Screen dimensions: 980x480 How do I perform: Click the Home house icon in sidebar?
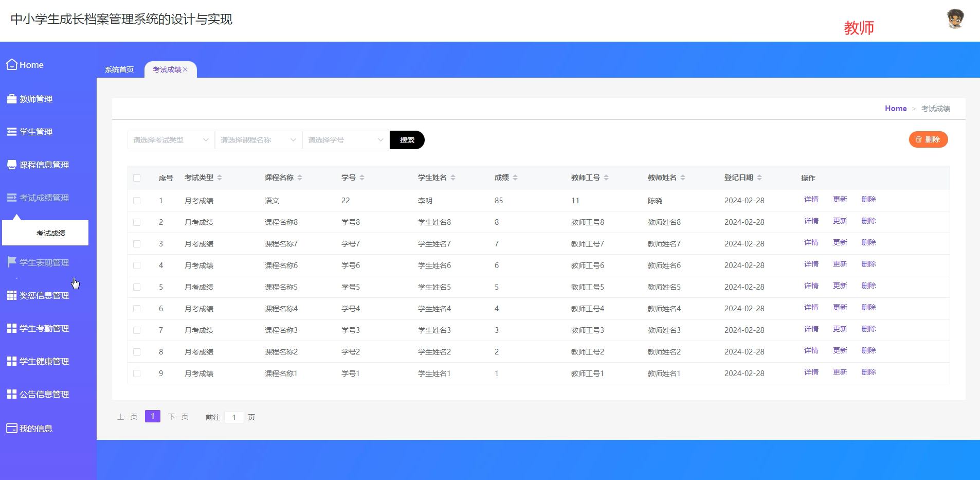pyautogui.click(x=12, y=65)
